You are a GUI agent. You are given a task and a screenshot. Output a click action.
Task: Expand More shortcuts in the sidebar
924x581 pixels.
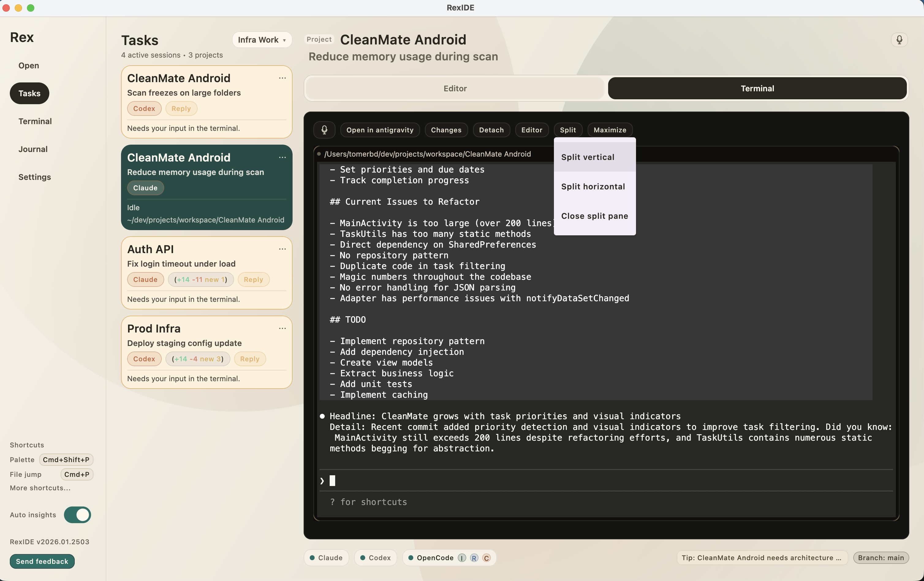40,488
